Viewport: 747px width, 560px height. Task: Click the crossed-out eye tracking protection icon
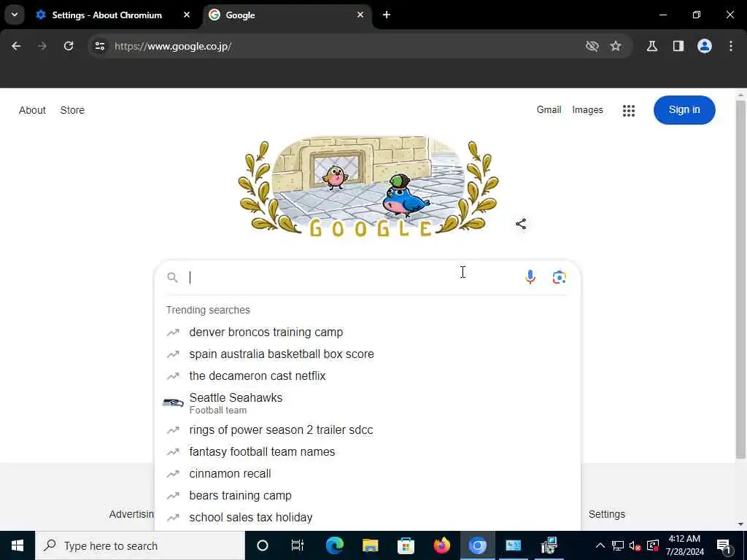pyautogui.click(x=592, y=46)
